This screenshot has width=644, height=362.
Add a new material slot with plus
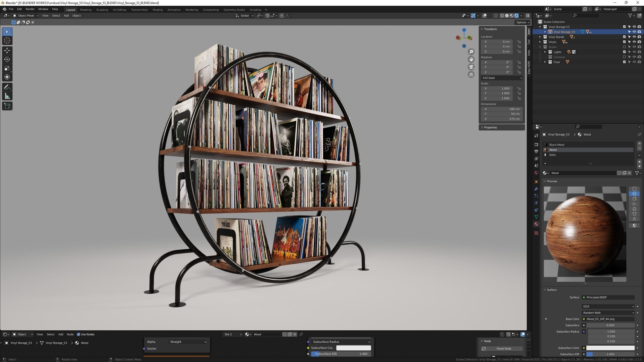click(x=639, y=144)
